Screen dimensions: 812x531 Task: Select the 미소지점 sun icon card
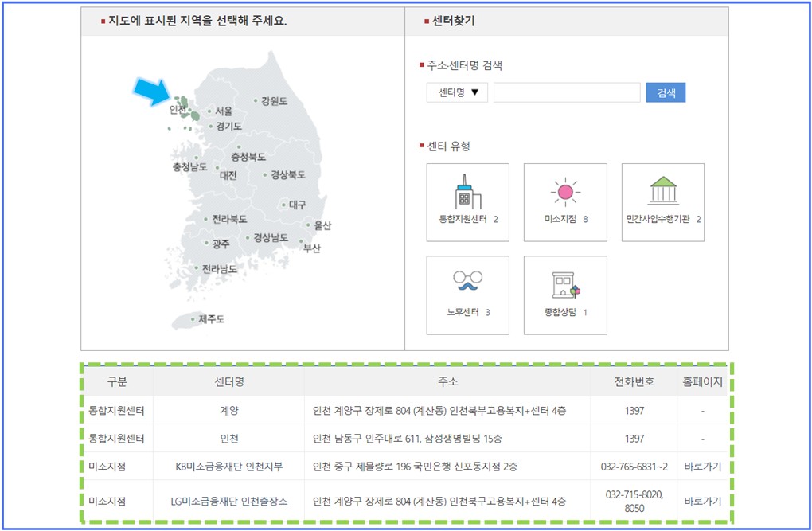[x=565, y=202]
